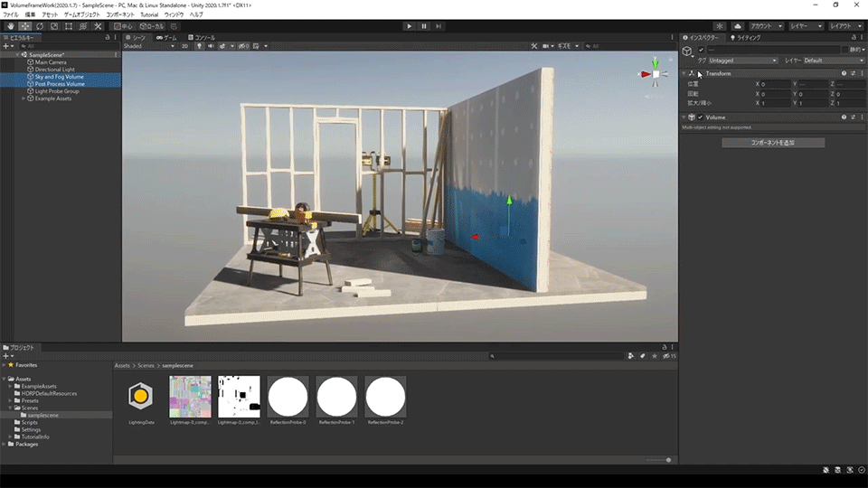868x488 pixels.
Task: Switch to the ライティング tab
Action: click(x=747, y=38)
